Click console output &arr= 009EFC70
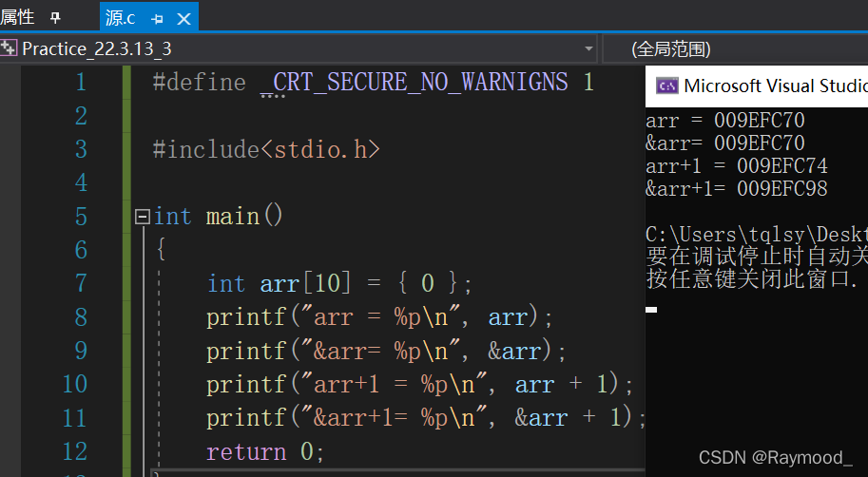This screenshot has height=477, width=868. point(725,143)
